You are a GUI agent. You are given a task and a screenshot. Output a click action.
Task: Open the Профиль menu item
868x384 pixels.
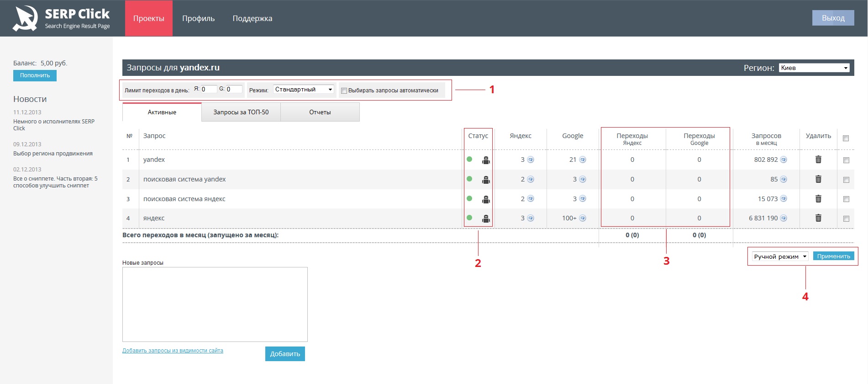coord(198,18)
